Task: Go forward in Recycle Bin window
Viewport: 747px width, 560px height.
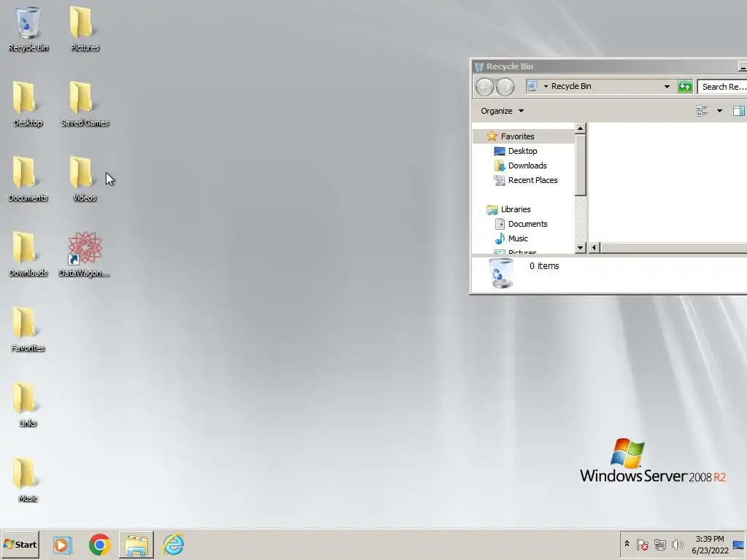Action: (505, 87)
